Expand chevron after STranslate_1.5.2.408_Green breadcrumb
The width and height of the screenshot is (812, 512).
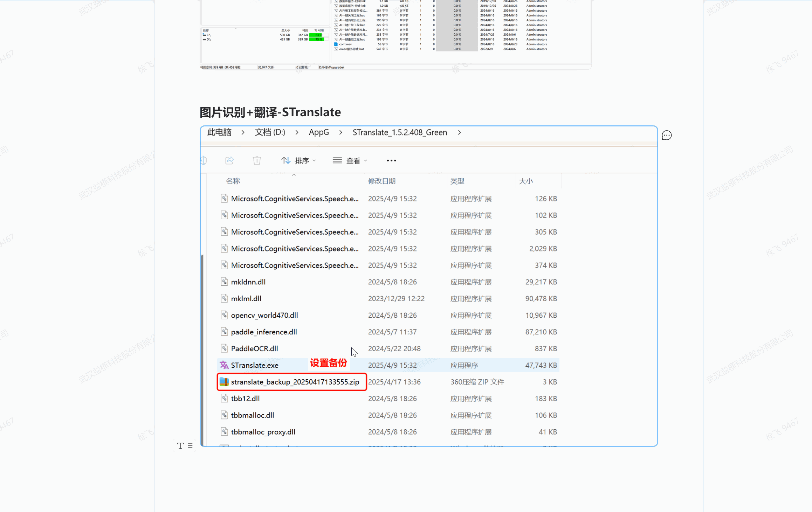point(459,133)
